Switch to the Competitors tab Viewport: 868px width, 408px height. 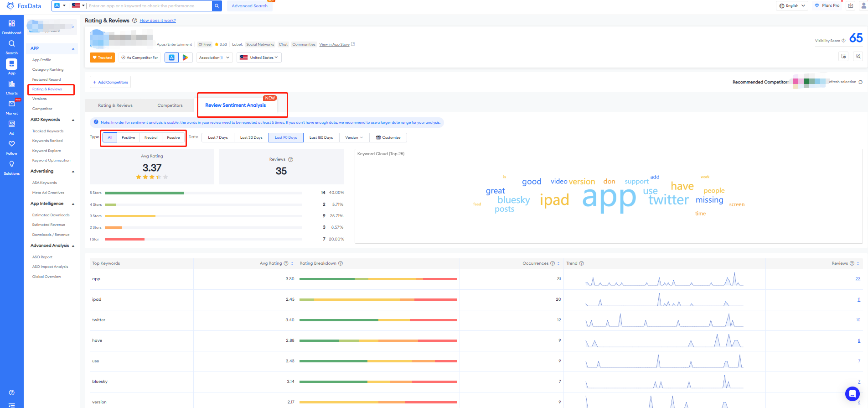(x=170, y=105)
